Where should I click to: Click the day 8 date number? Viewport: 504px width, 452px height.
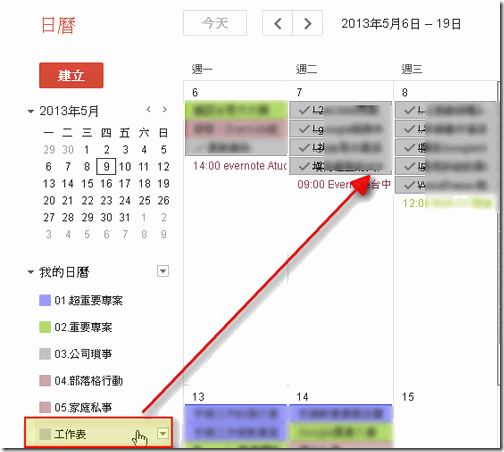(x=405, y=92)
